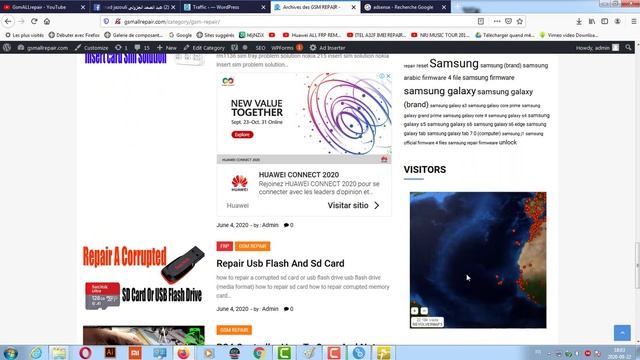Open the Howdy, admin account menu
Viewport: 640px width, 360px height.
point(597,47)
